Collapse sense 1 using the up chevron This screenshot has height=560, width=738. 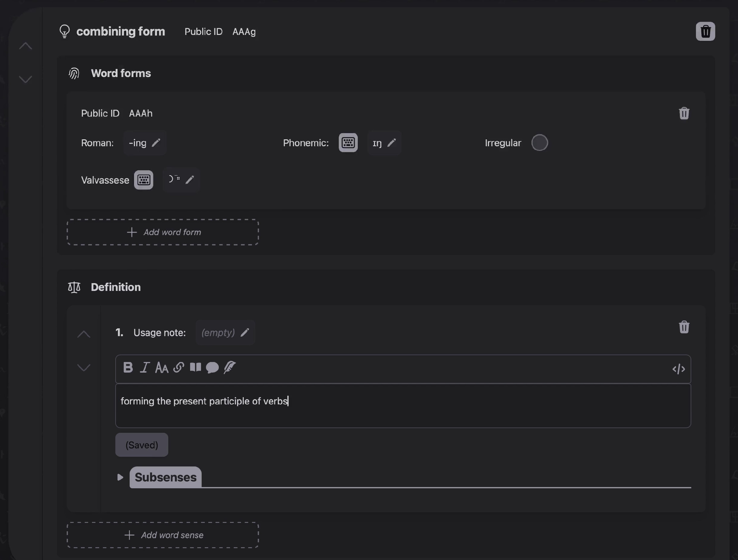coord(84,334)
